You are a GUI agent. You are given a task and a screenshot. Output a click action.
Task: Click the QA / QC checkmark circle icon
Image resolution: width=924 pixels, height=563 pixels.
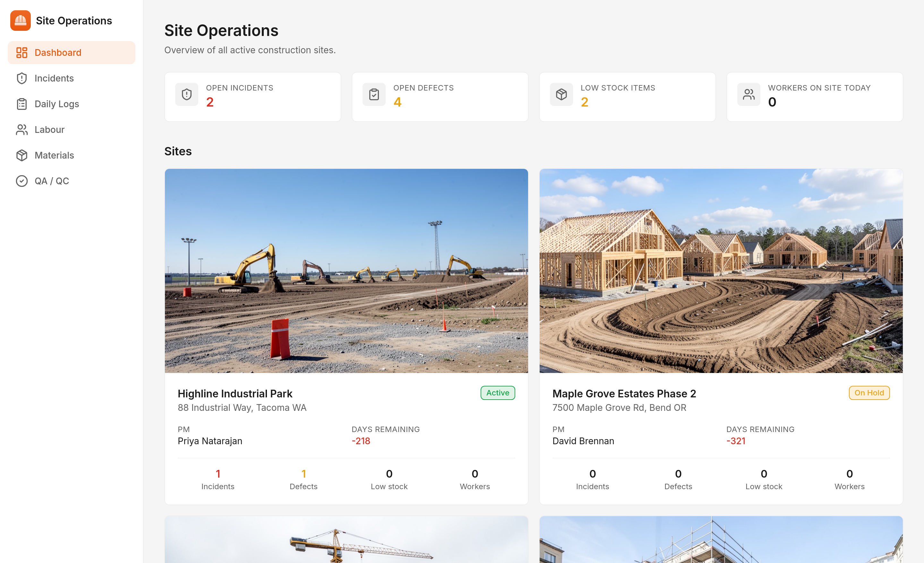point(22,181)
